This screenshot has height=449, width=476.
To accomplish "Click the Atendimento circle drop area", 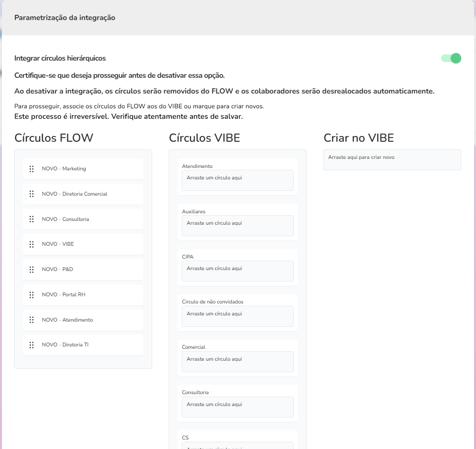I will coord(238,180).
